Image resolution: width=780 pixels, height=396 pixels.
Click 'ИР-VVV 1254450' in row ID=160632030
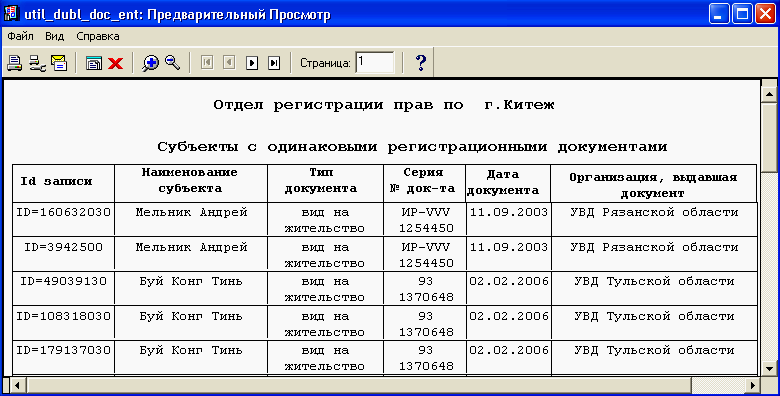[426, 220]
